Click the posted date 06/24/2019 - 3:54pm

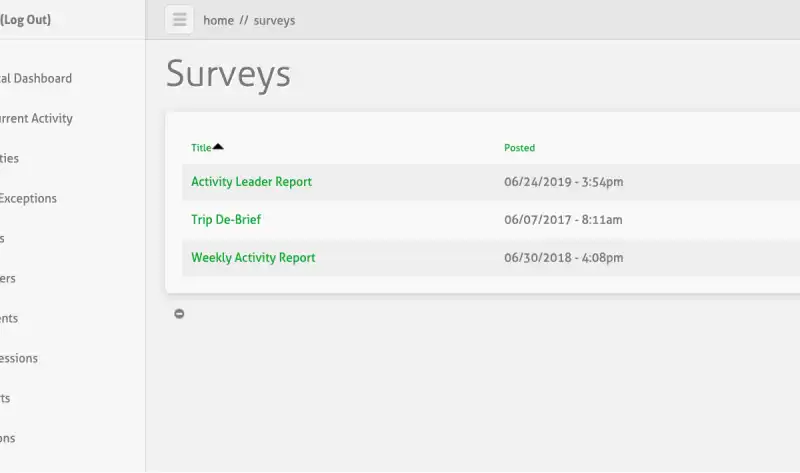564,182
